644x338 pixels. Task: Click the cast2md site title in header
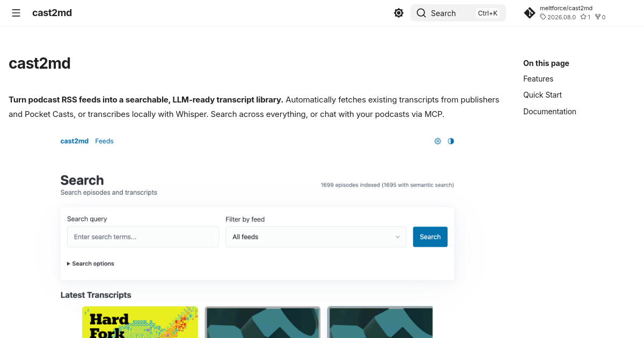52,13
